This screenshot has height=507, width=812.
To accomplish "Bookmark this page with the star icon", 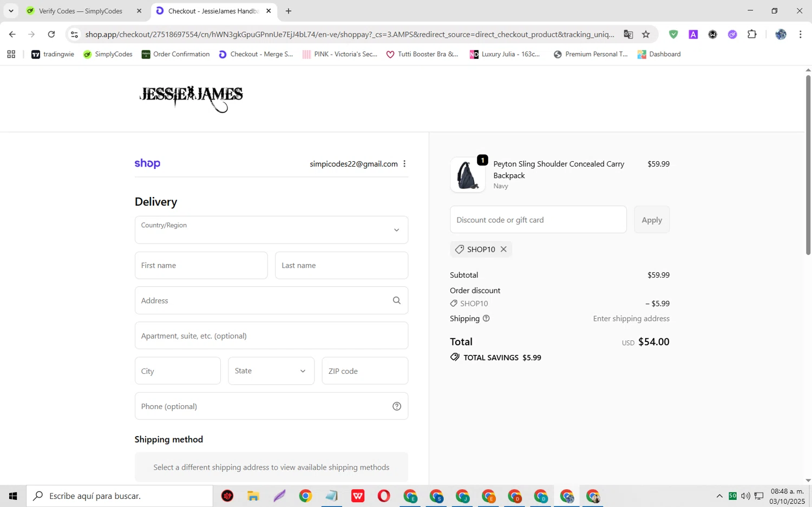I will point(646,34).
